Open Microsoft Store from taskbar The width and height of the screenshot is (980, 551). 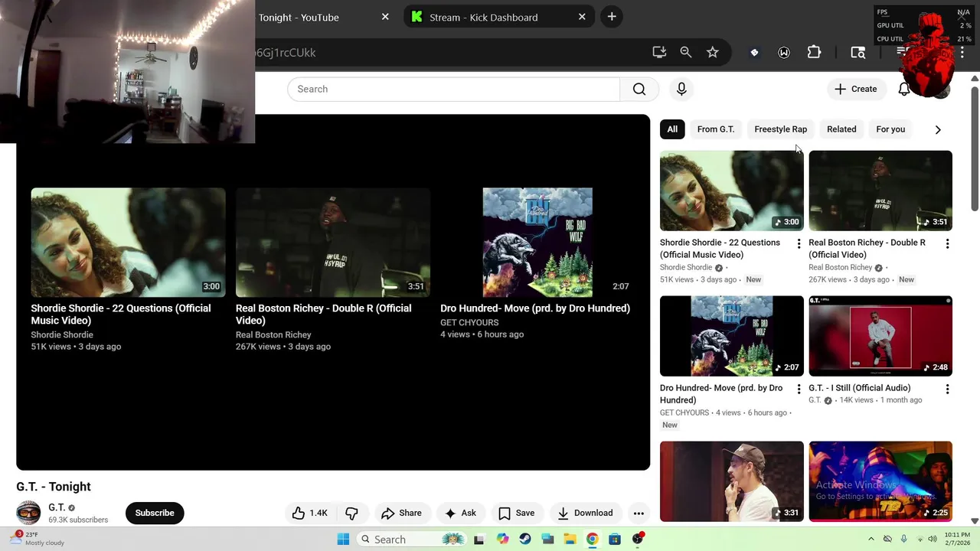click(x=615, y=540)
